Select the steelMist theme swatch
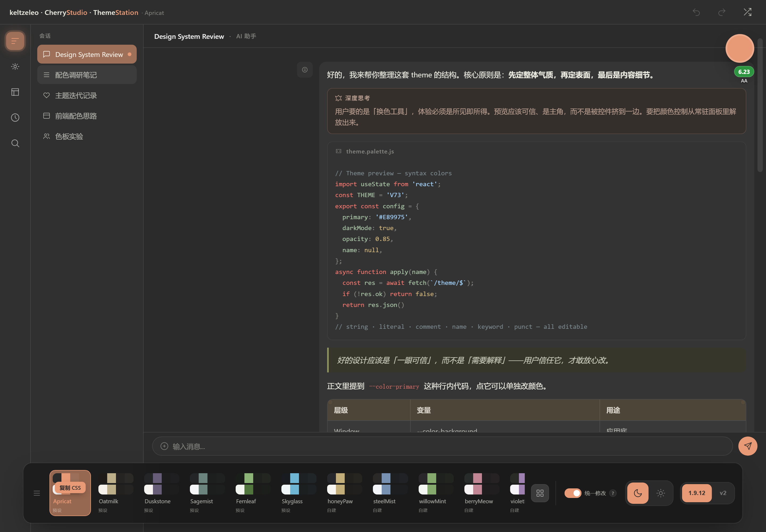 pyautogui.click(x=390, y=493)
